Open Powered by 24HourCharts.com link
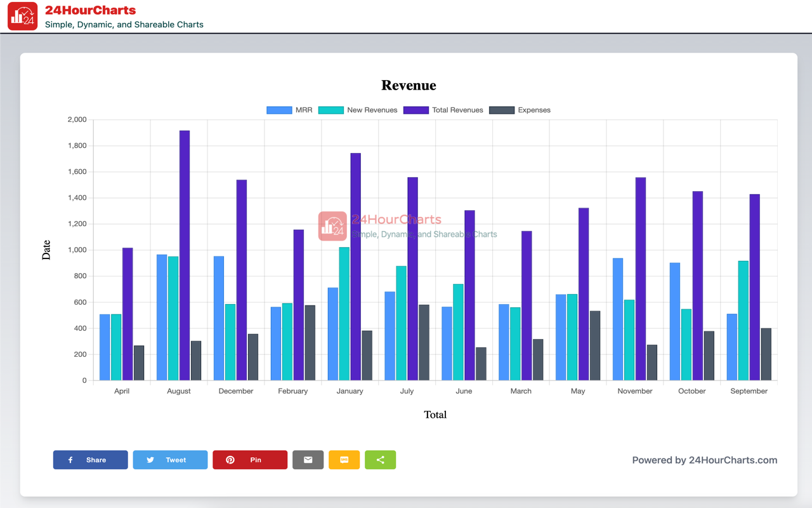 704,460
